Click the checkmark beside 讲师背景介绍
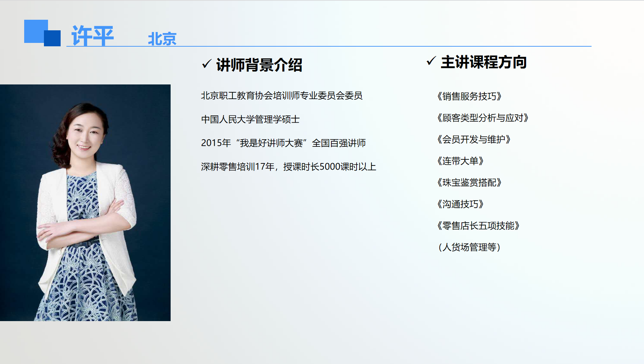The width and height of the screenshot is (644, 364). pyautogui.click(x=206, y=64)
